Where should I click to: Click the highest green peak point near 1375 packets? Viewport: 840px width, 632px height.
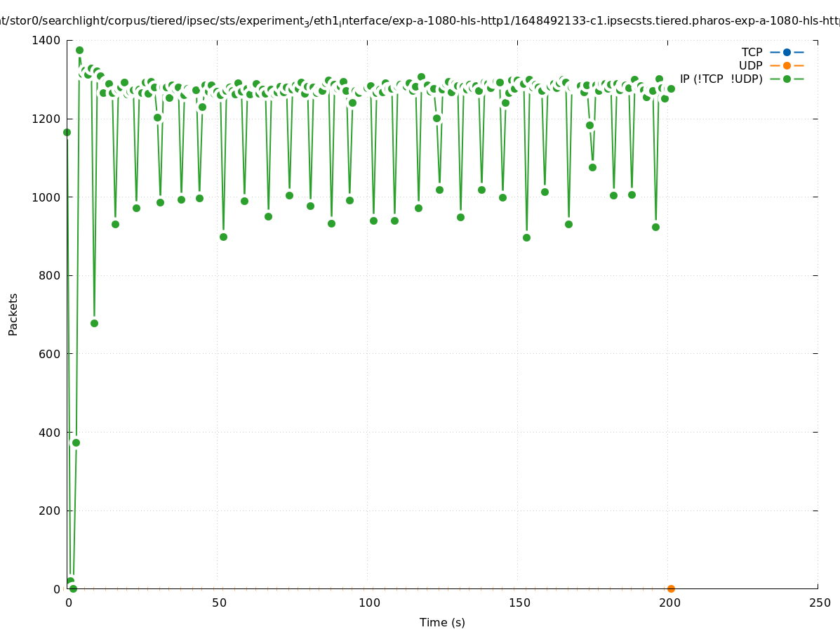(x=79, y=50)
